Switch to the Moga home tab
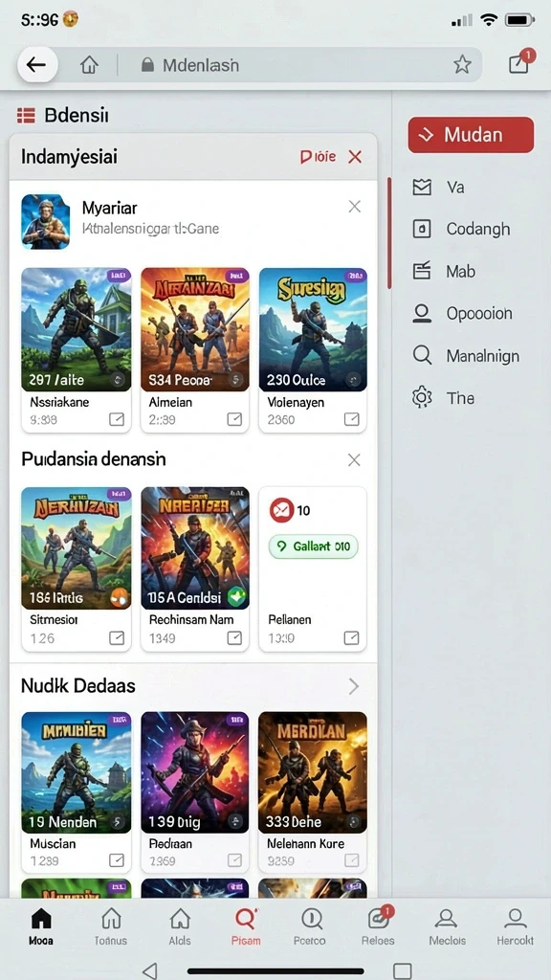 tap(41, 926)
